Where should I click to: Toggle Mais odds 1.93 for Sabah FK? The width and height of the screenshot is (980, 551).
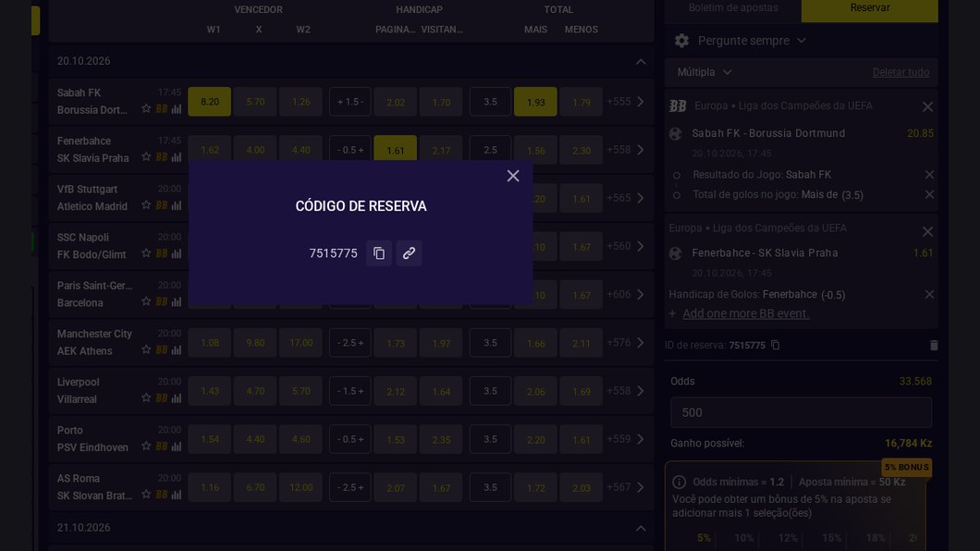535,102
